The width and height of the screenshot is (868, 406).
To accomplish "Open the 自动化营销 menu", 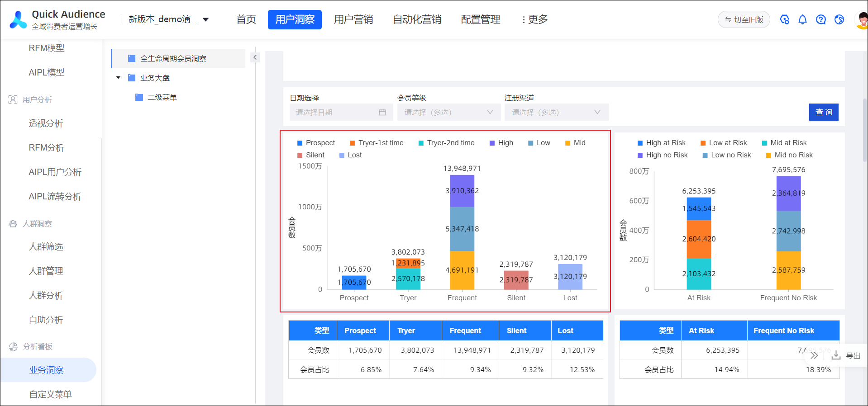I will [x=417, y=19].
